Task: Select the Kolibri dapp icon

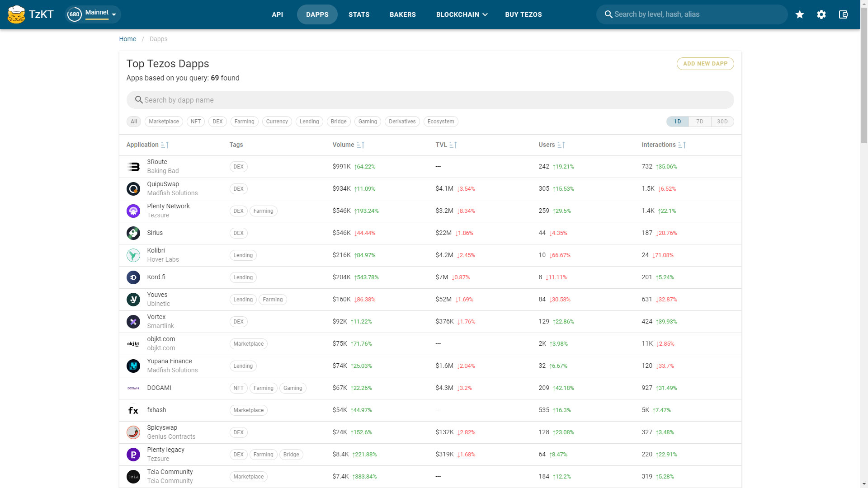Action: click(133, 255)
